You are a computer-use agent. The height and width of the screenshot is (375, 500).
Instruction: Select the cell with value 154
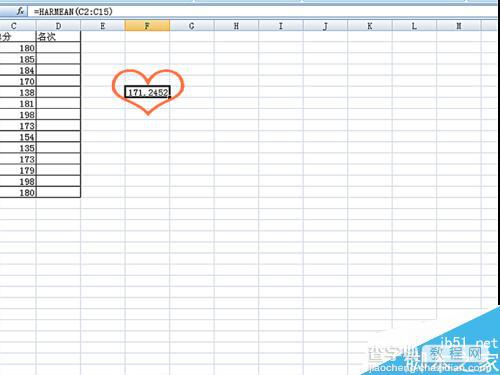point(18,137)
